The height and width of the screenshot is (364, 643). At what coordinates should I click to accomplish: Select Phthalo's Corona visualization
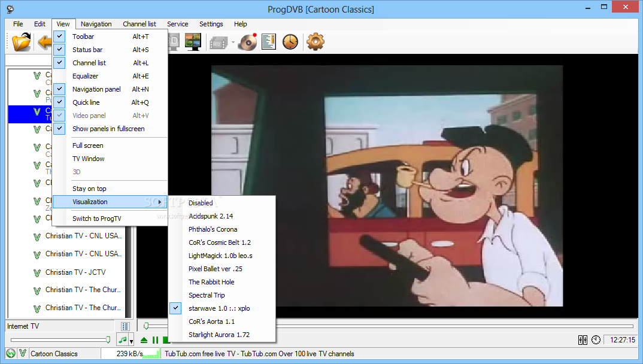[x=222, y=229]
